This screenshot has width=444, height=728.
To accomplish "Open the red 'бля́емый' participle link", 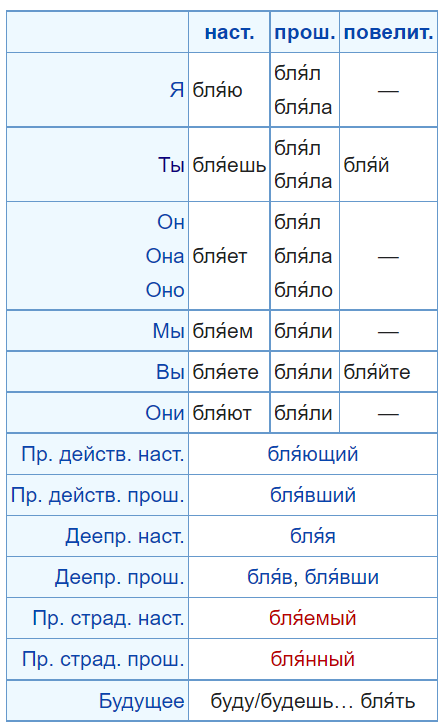I will 313,618.
